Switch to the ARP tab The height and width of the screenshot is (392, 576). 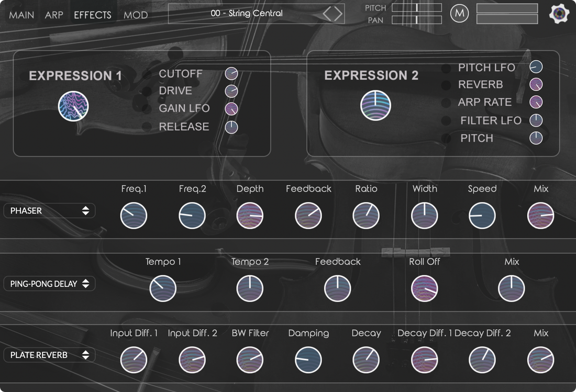54,15
